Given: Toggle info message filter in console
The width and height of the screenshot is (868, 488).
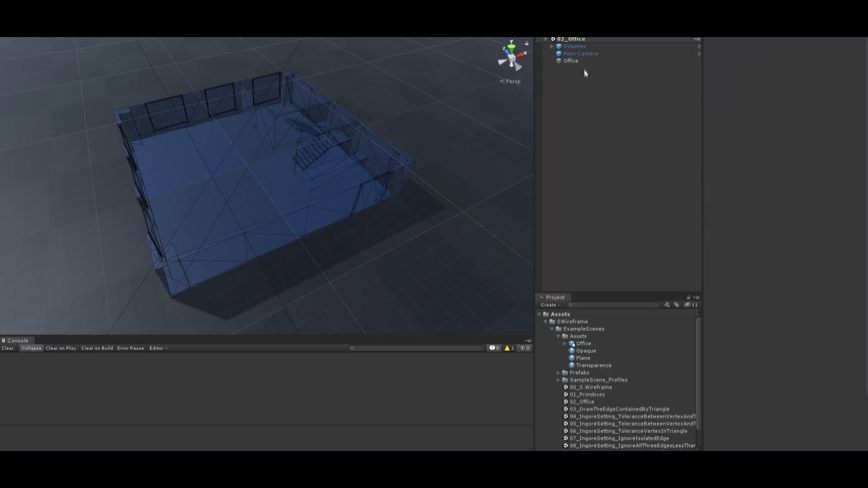Looking at the screenshot, I should pos(494,348).
